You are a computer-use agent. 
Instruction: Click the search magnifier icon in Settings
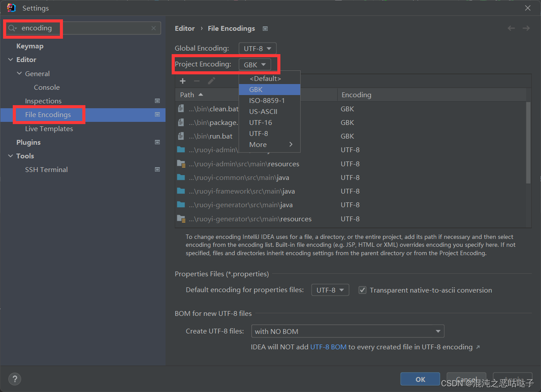(x=12, y=28)
